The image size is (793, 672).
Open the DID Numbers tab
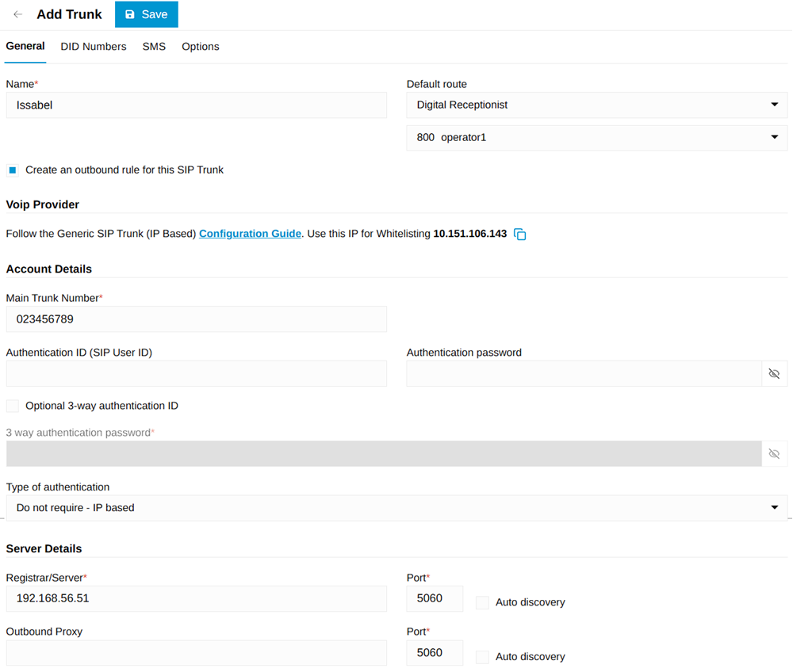pos(94,47)
